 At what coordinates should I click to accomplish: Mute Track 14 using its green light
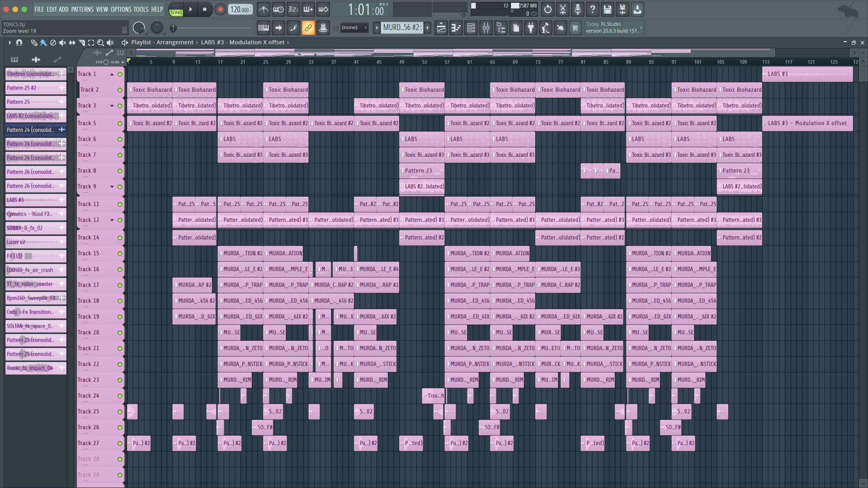pos(120,238)
